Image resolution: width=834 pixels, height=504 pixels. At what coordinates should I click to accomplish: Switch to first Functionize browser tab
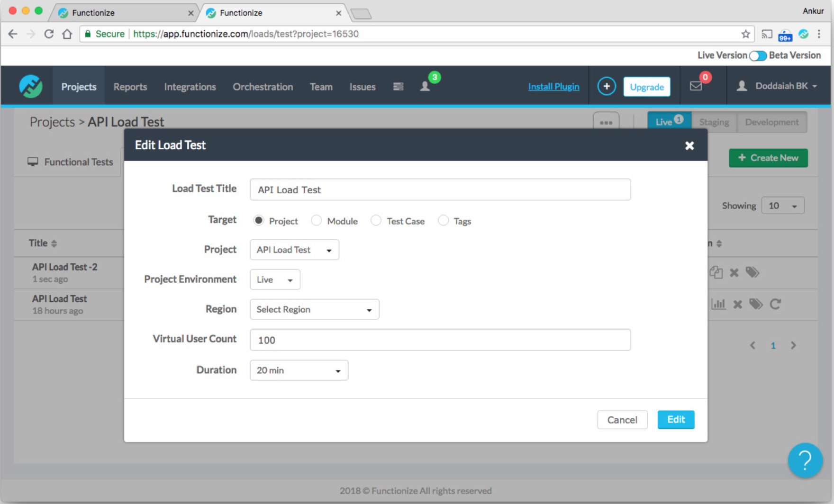(x=124, y=13)
